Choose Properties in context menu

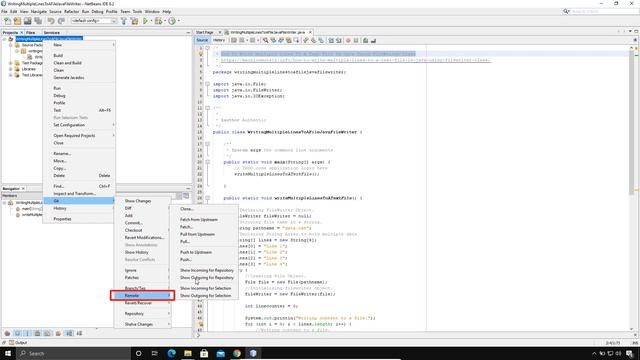coord(79,219)
